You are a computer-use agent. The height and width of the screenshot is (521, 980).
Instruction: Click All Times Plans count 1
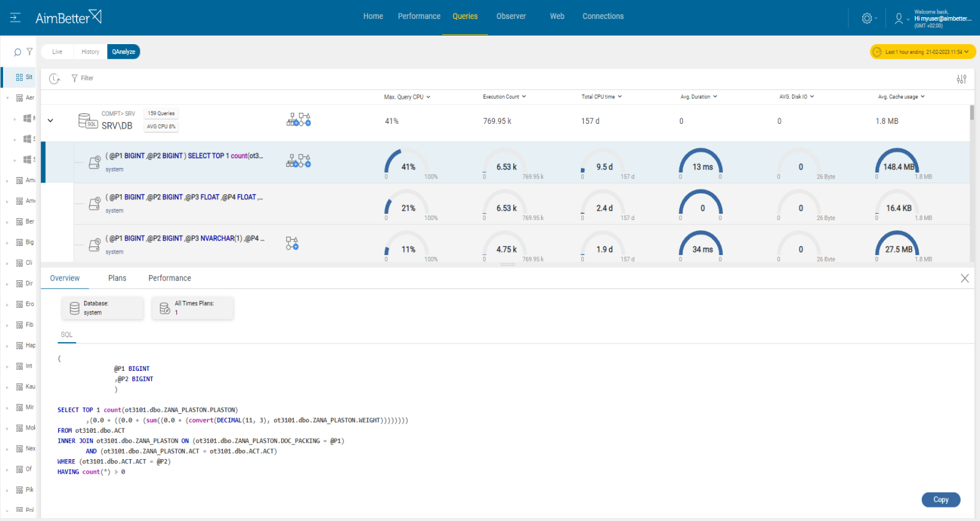pyautogui.click(x=176, y=313)
